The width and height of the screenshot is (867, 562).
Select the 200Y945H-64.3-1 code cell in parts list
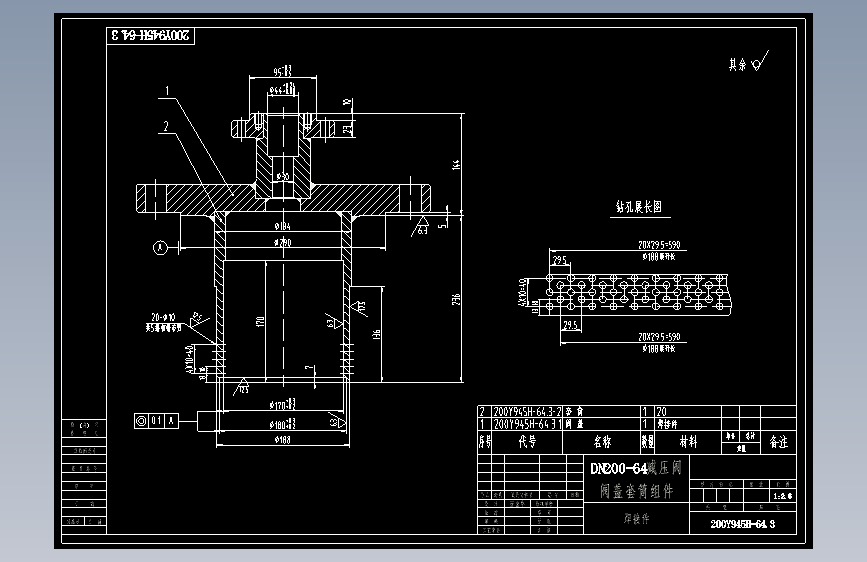(x=527, y=424)
